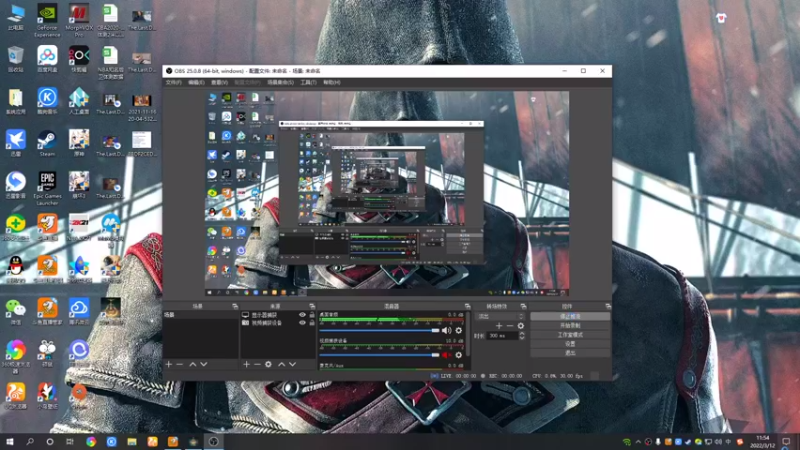Image resolution: width=800 pixels, height=450 pixels.
Task: Pop out the Sources dock panel
Action: (x=312, y=306)
